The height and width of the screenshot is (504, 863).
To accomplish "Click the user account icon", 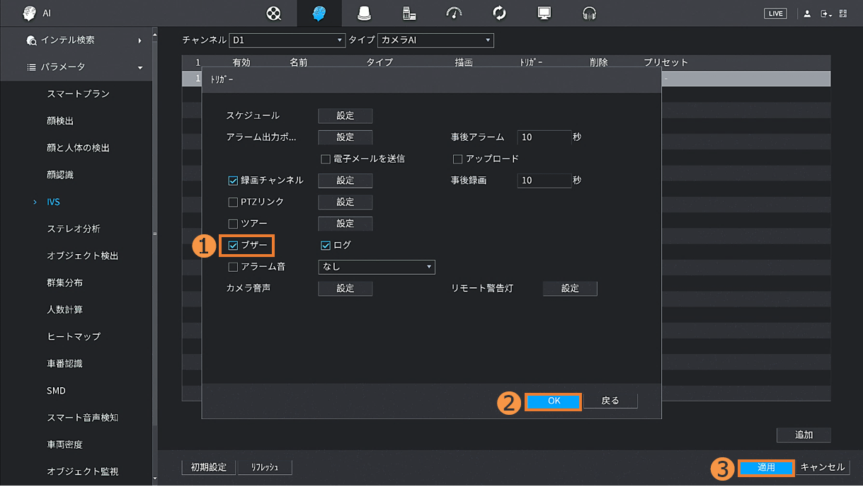I will tap(807, 14).
